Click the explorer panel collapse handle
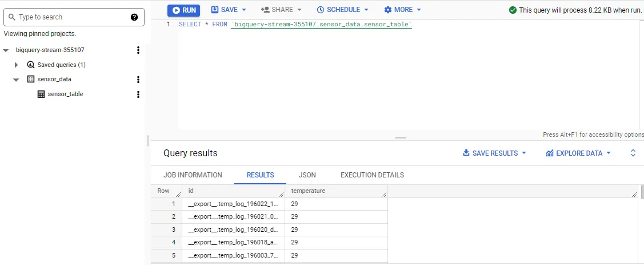The width and height of the screenshot is (644, 265). coord(148,141)
